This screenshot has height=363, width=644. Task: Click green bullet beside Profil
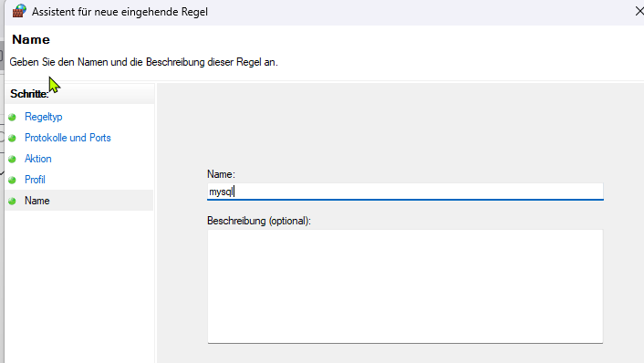tap(13, 181)
